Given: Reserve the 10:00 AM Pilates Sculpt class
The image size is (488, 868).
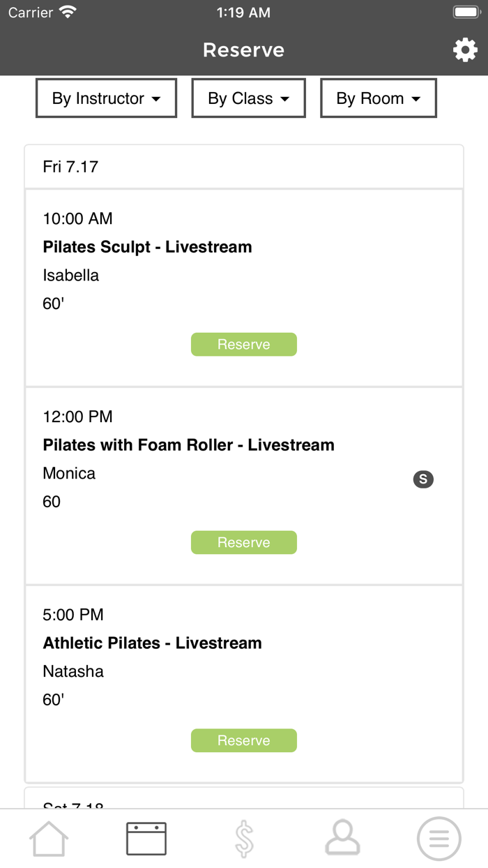Looking at the screenshot, I should [x=244, y=344].
